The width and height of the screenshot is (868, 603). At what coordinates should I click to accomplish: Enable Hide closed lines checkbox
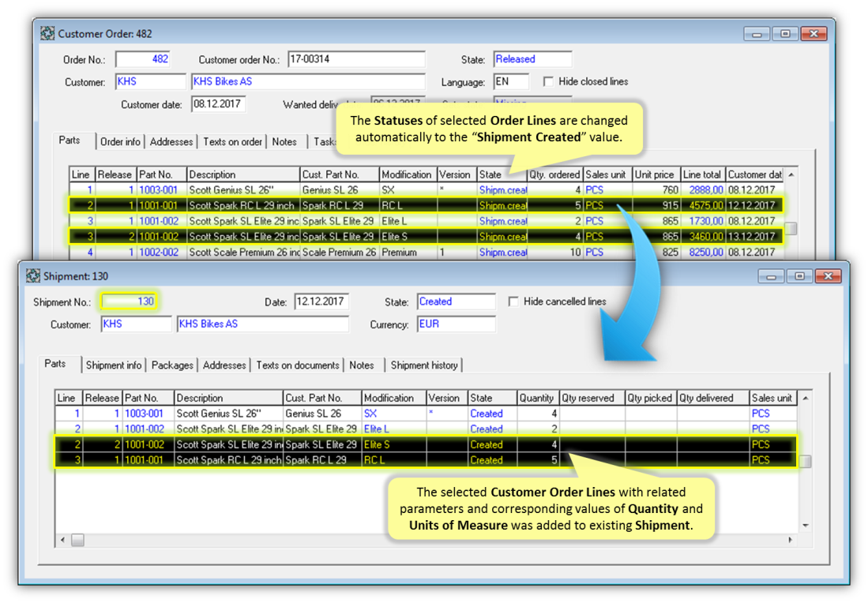[548, 81]
